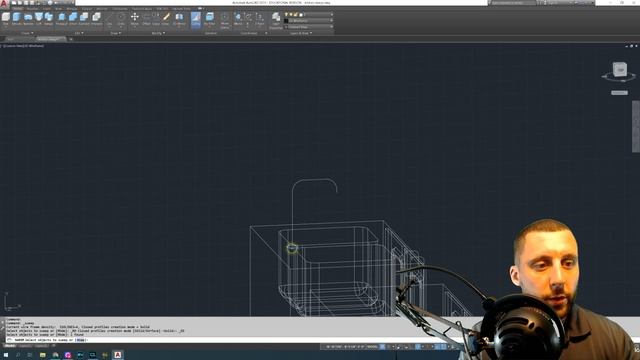Click the Home ribbon tab
This screenshot has width=640, height=360.
(x=17, y=8)
